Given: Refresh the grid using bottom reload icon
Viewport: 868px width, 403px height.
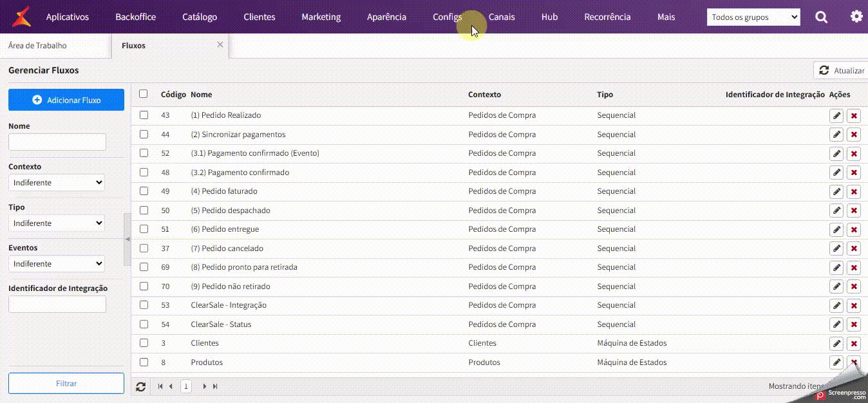Looking at the screenshot, I should tap(141, 386).
